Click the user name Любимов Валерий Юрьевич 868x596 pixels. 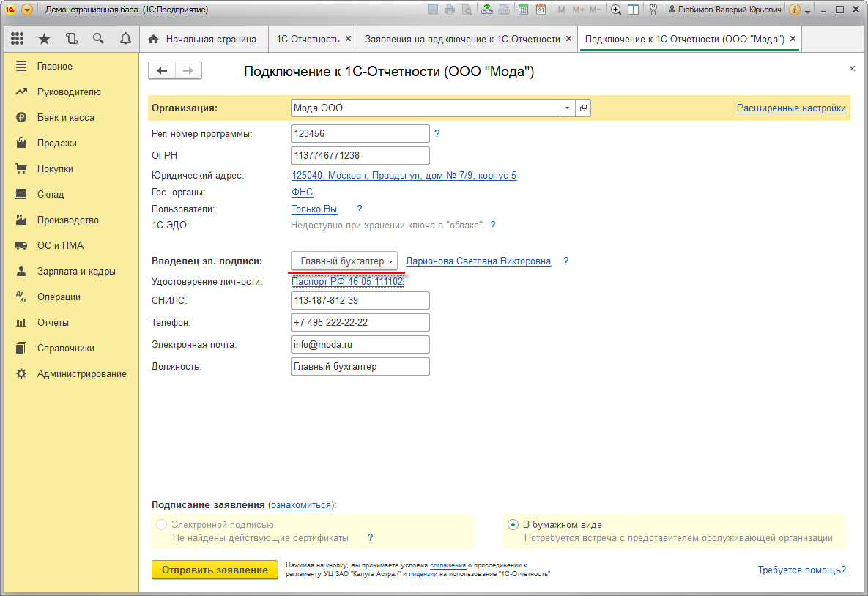[724, 10]
